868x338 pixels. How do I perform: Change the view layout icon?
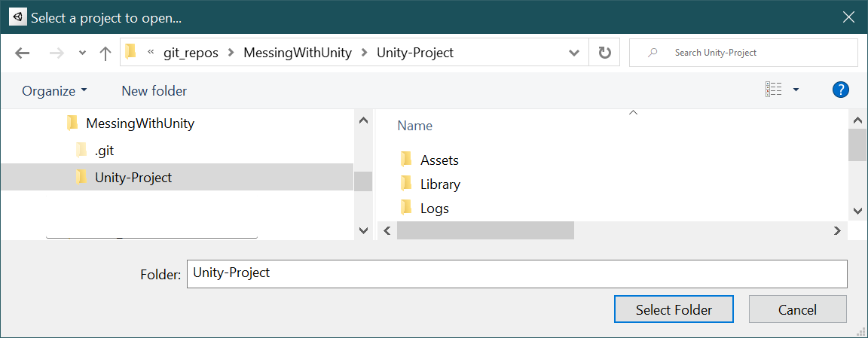pyautogui.click(x=773, y=90)
